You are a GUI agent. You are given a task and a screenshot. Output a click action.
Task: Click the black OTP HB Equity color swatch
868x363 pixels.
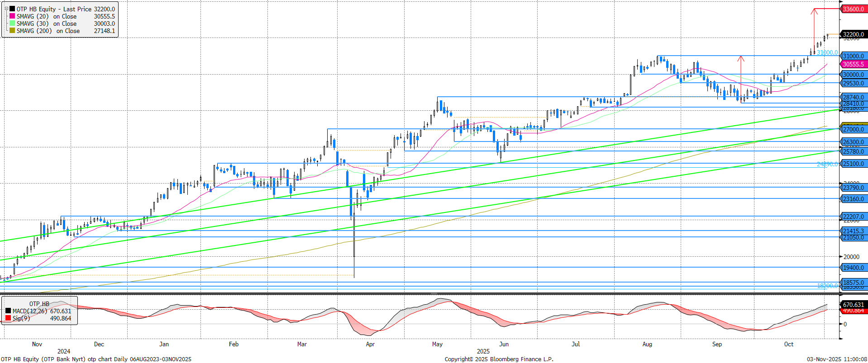[12, 9]
